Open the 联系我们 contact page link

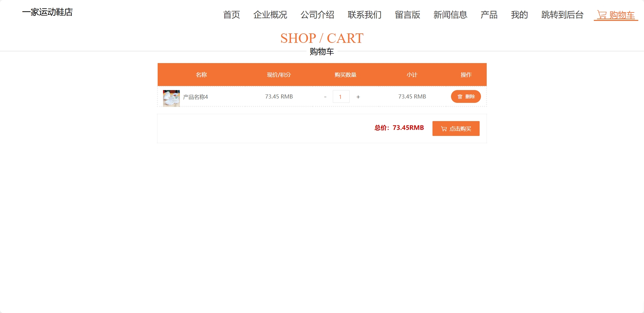tap(365, 15)
